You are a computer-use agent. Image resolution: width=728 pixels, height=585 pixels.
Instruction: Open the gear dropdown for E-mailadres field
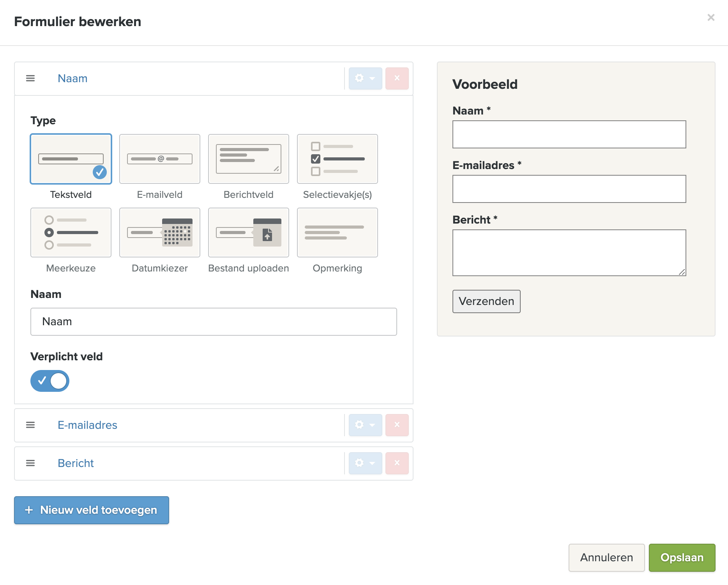(x=365, y=425)
